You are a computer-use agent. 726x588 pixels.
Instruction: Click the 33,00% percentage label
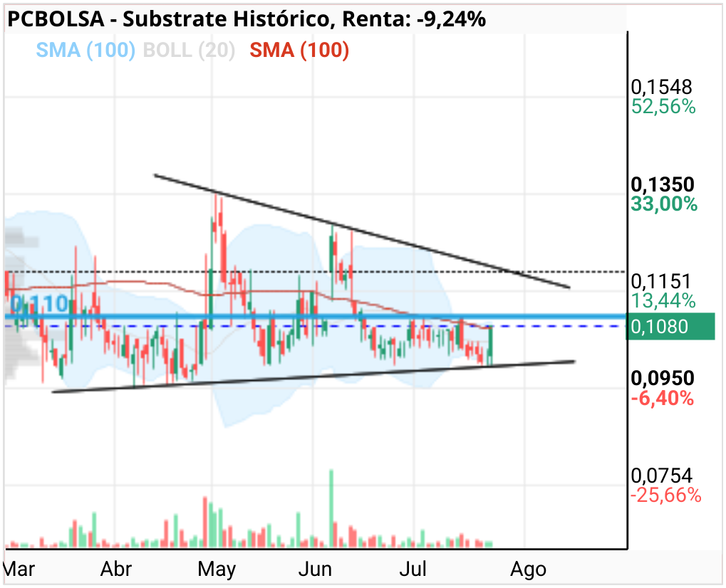pyautogui.click(x=664, y=204)
